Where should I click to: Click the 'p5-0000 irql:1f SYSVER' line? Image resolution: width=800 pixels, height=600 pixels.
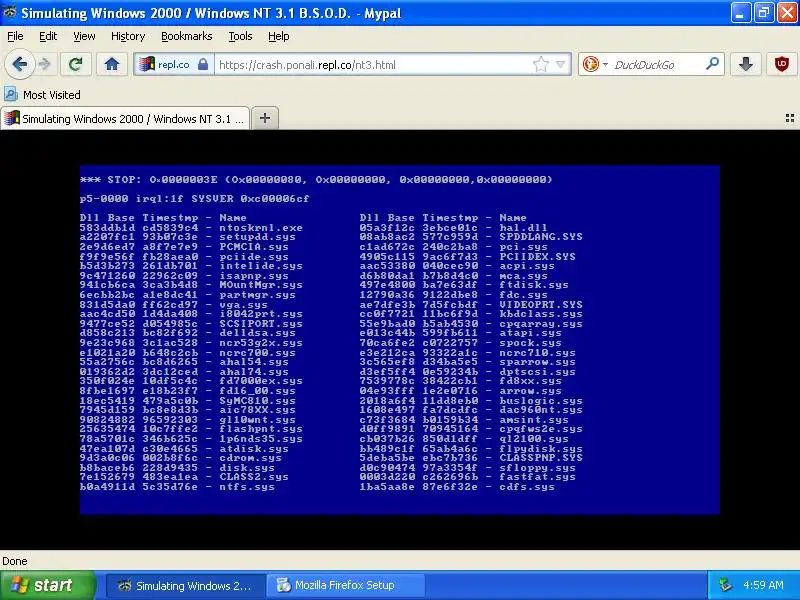click(x=194, y=198)
